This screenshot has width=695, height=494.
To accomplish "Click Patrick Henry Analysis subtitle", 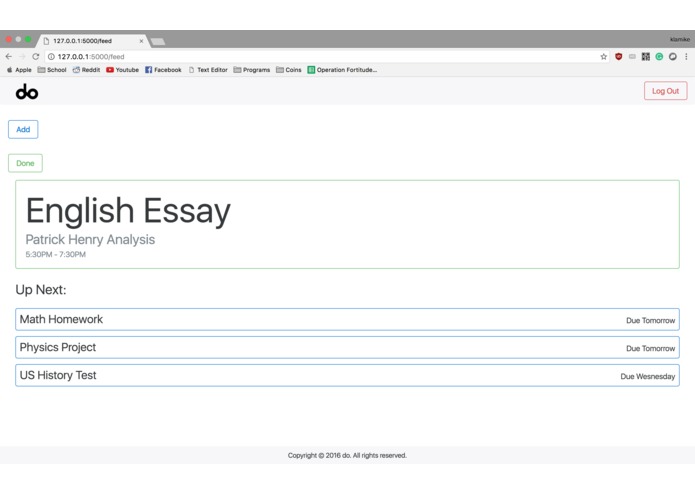I will tap(90, 240).
